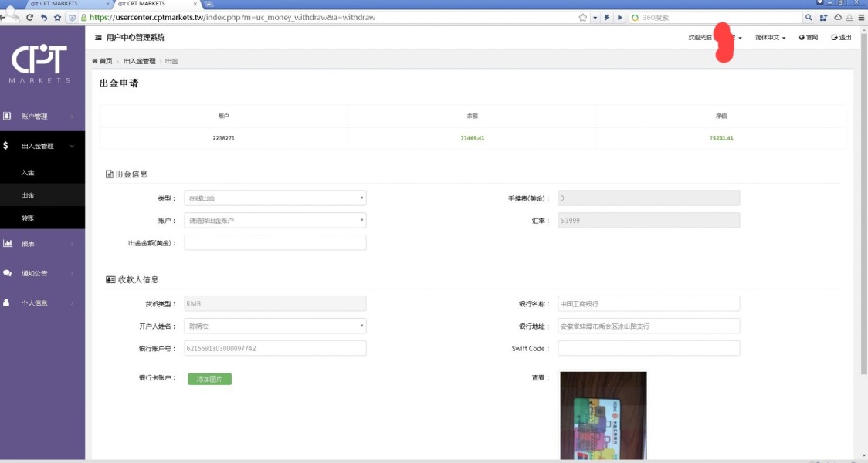Click the CPT Markets logo
Image resolution: width=868 pixels, height=463 pixels.
[x=39, y=63]
